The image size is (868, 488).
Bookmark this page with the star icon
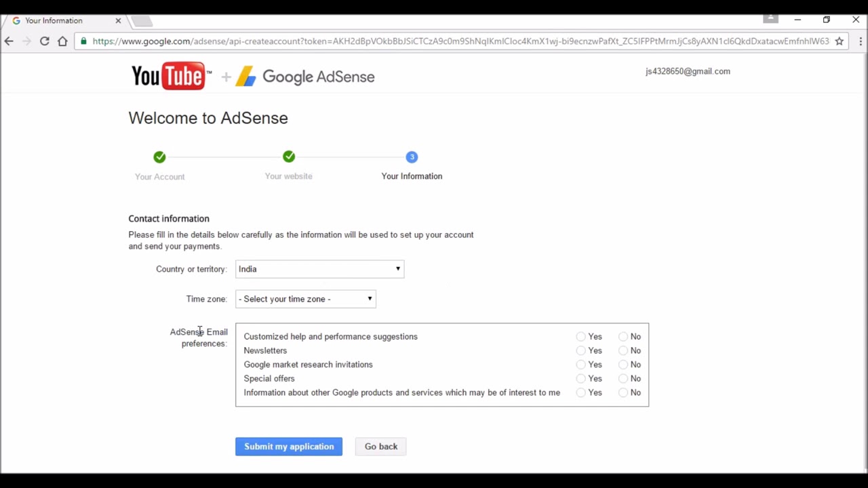(840, 41)
